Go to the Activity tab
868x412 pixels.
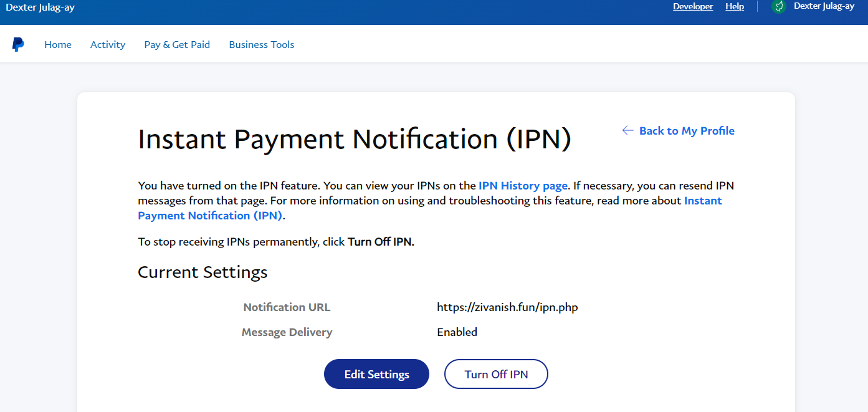[108, 44]
